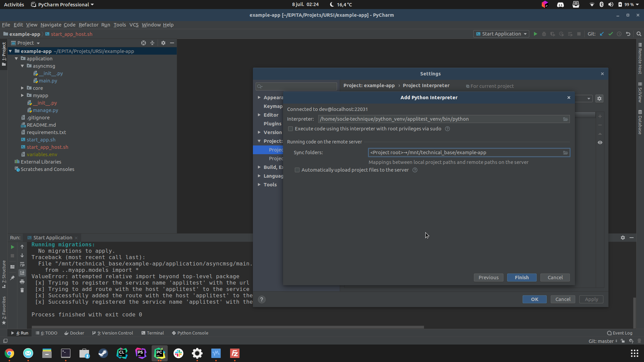Image resolution: width=644 pixels, height=362 pixels.
Task: Hide the Project panel with the minus icon
Action: 172,43
